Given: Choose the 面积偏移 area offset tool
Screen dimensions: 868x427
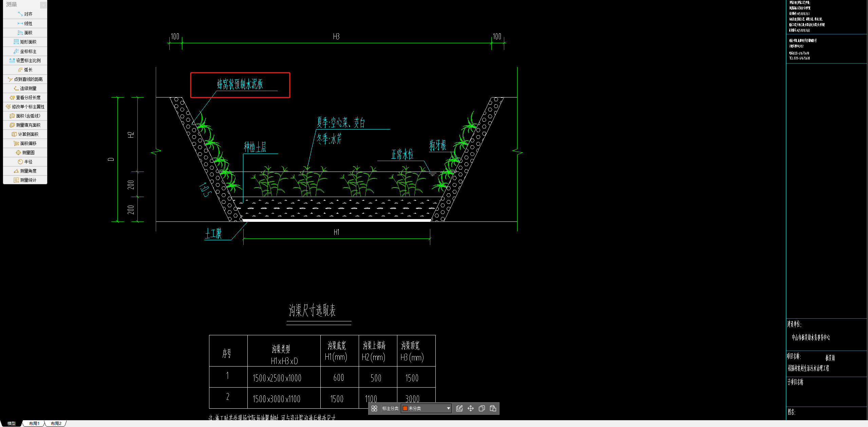Looking at the screenshot, I should point(25,143).
